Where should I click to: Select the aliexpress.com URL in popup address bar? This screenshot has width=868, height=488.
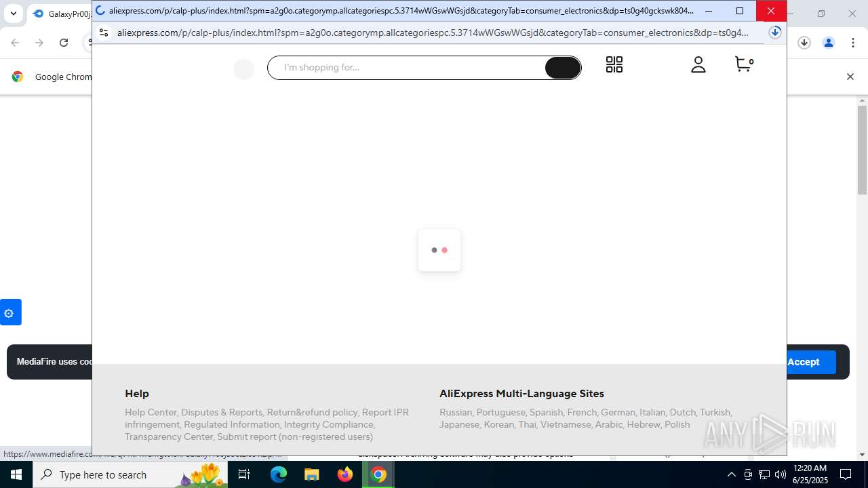pyautogui.click(x=433, y=33)
